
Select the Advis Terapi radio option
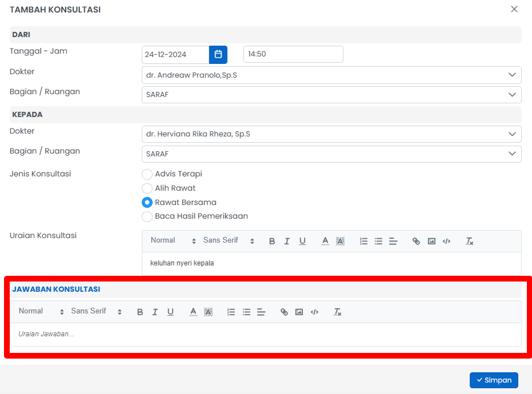147,174
